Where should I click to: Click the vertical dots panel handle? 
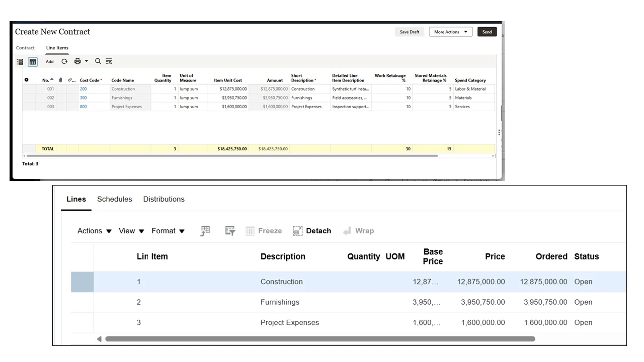click(499, 132)
